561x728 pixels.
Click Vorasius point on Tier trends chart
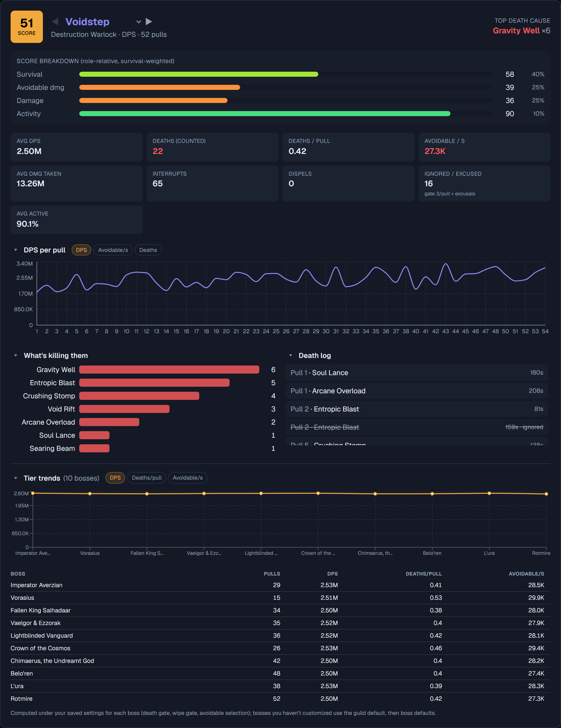click(90, 494)
